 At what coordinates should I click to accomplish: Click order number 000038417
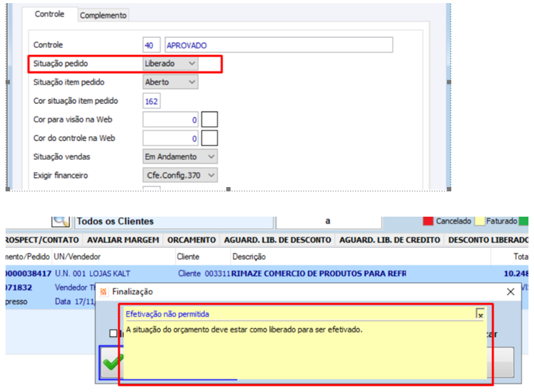click(x=28, y=273)
